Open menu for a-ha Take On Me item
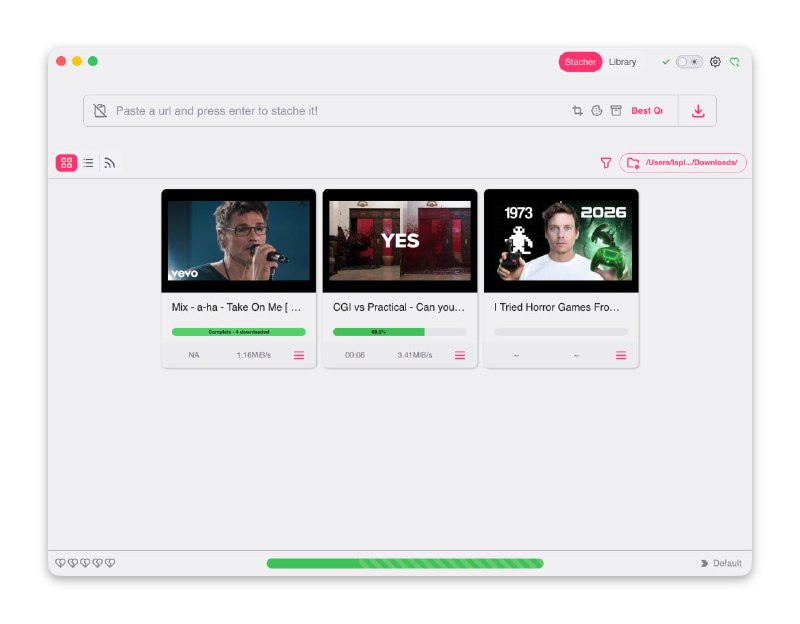The height and width of the screenshot is (624, 800). coord(299,355)
